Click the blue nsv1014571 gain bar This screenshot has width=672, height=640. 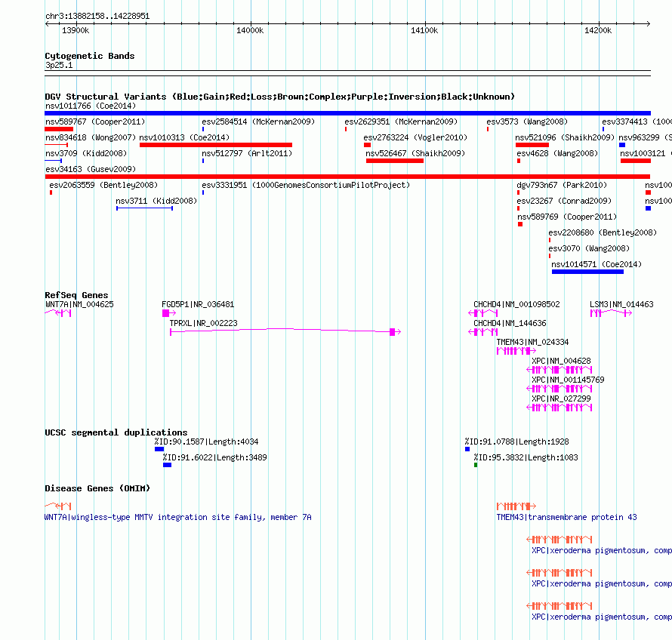click(587, 272)
